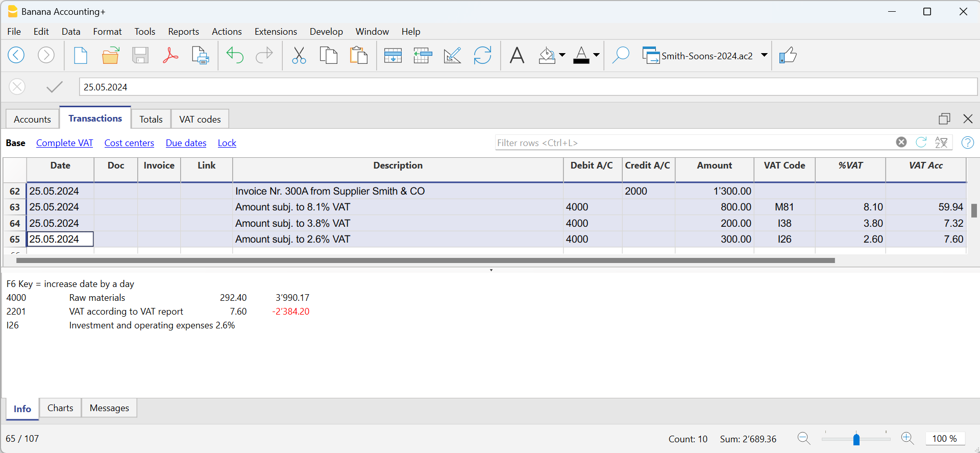Open the Smith-Soons-2024.ac2 file dropdown
Image resolution: width=980 pixels, height=453 pixels.
coord(764,55)
